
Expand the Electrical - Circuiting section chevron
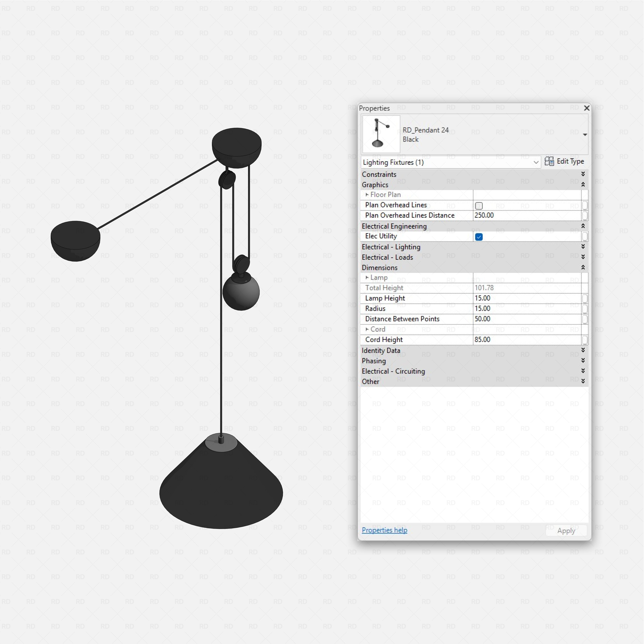point(583,371)
